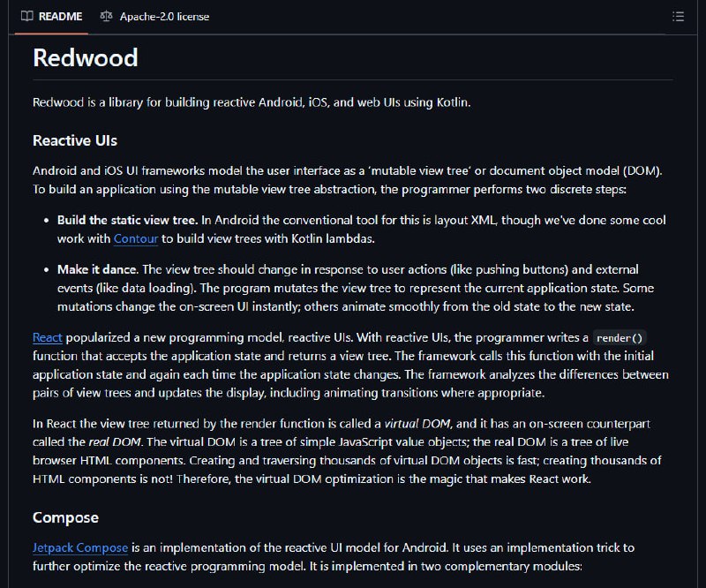Open the outline table of contents icon

click(678, 17)
